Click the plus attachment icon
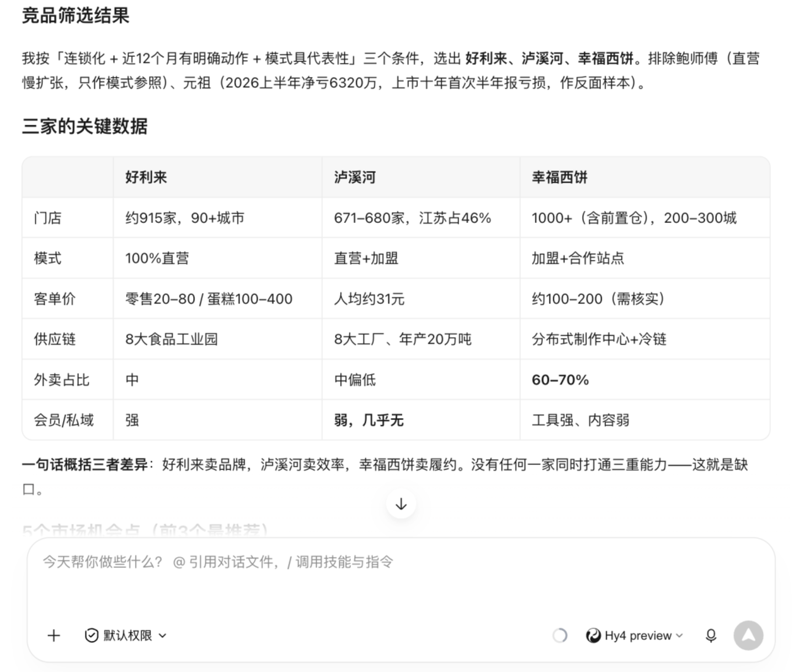This screenshot has height=672, width=794. coord(54,636)
